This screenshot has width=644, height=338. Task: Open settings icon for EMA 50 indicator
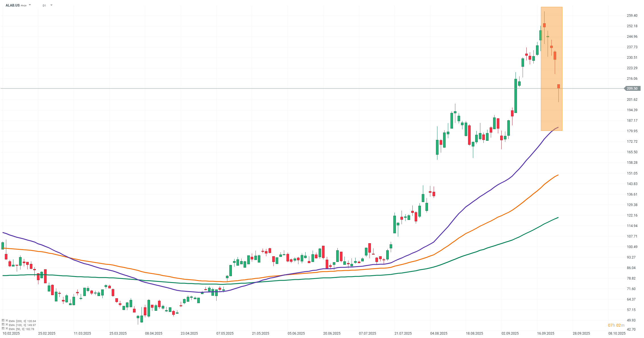pyautogui.click(x=3, y=329)
